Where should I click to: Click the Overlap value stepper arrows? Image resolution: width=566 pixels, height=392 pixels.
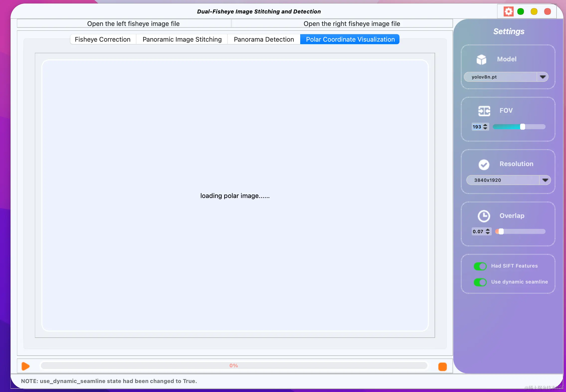click(x=488, y=231)
